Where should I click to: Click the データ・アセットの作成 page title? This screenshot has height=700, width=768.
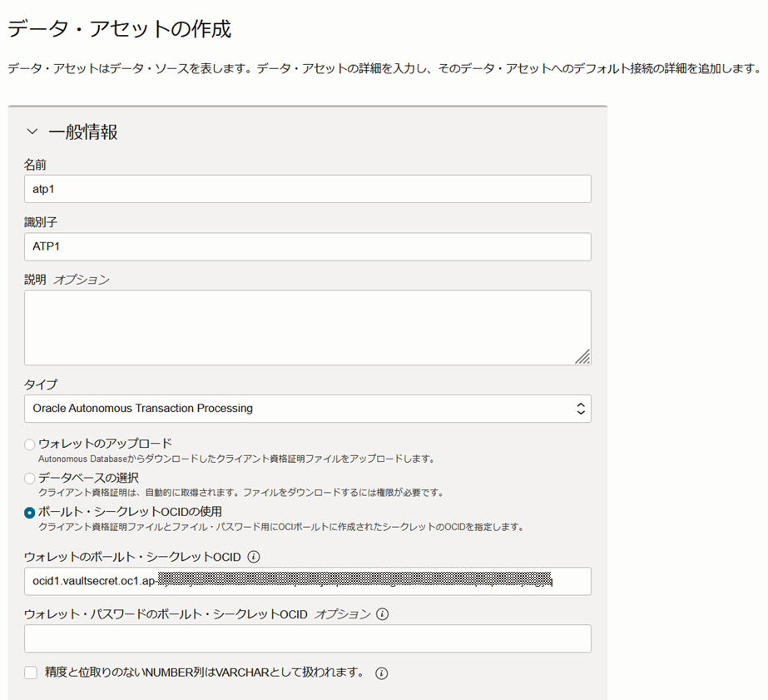point(120,28)
